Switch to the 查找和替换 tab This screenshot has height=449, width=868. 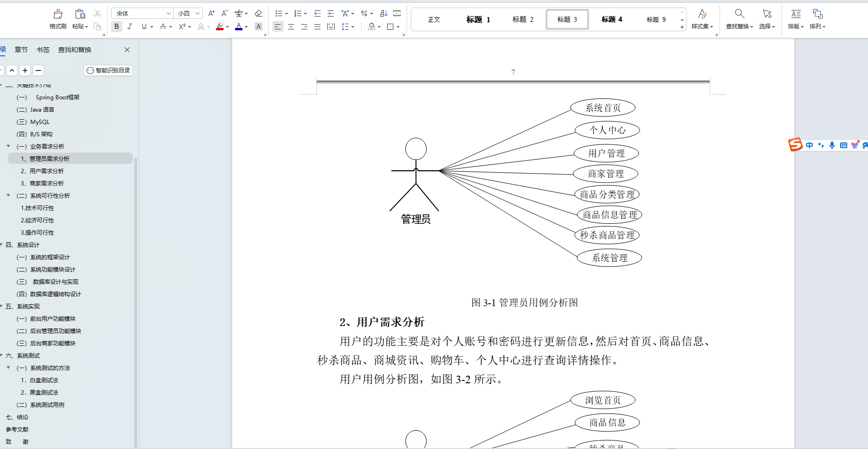[75, 50]
